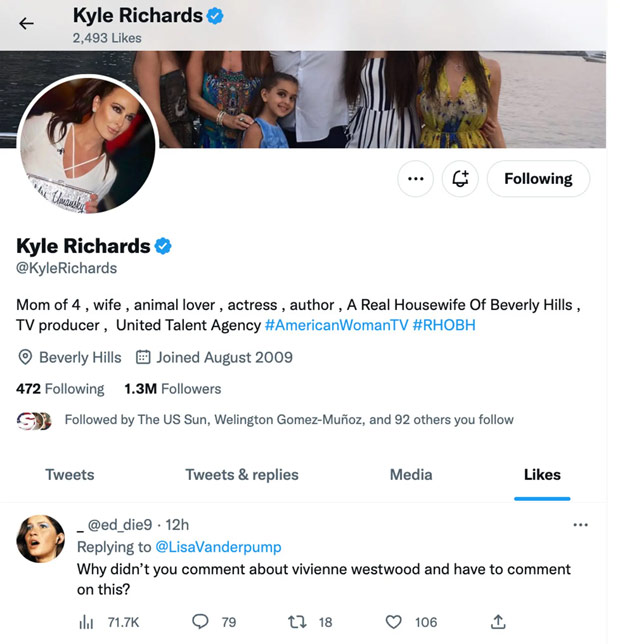Turn on tweet notifications bell
This screenshot has width=620, height=644.
coord(460,179)
